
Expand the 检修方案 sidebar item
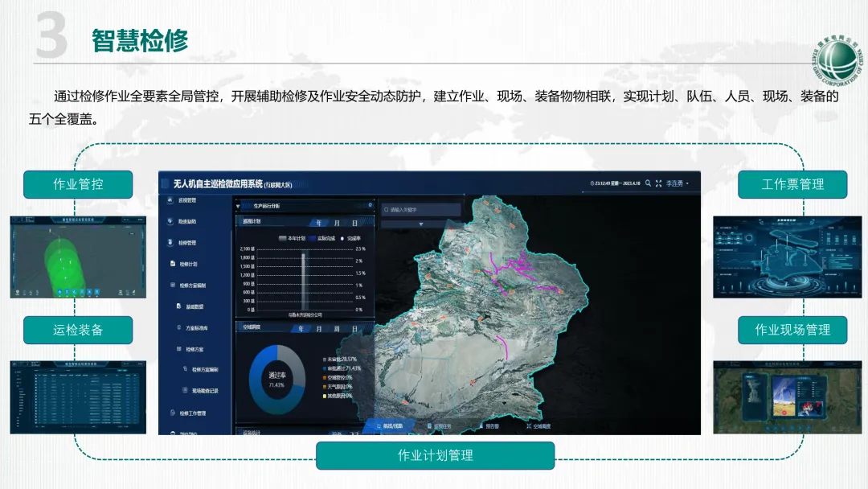[190, 349]
